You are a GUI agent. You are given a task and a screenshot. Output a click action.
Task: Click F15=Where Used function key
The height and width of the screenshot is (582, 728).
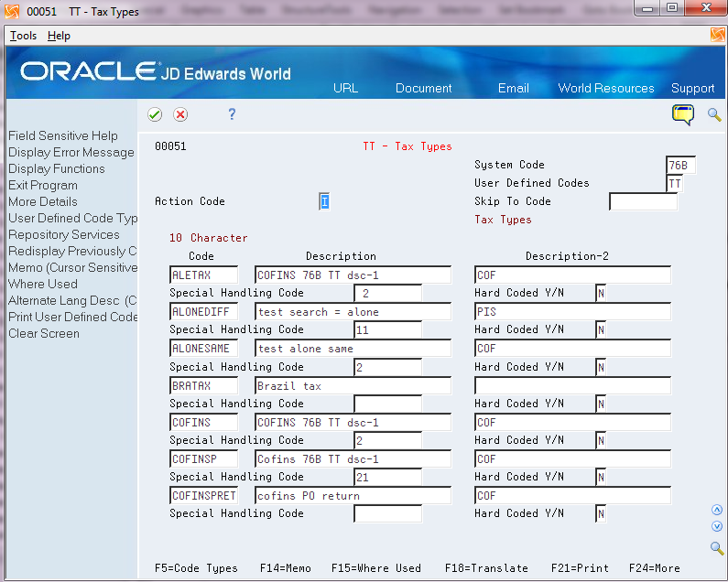[376, 568]
